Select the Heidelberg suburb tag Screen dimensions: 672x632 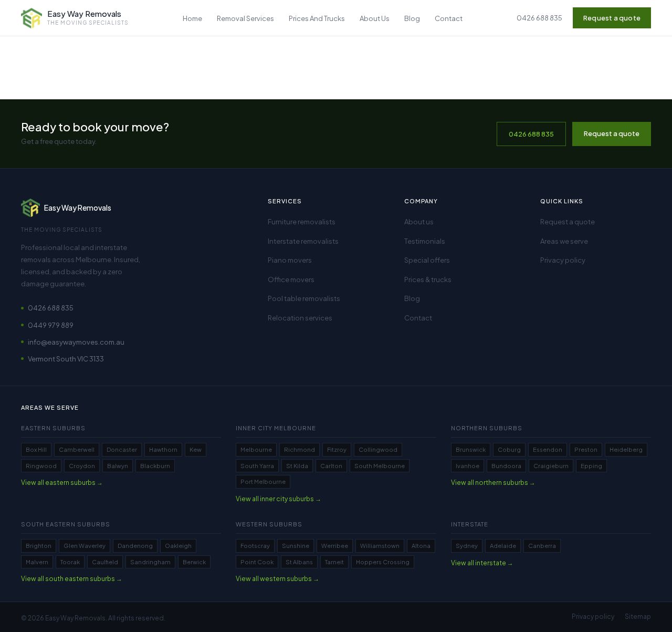click(626, 450)
